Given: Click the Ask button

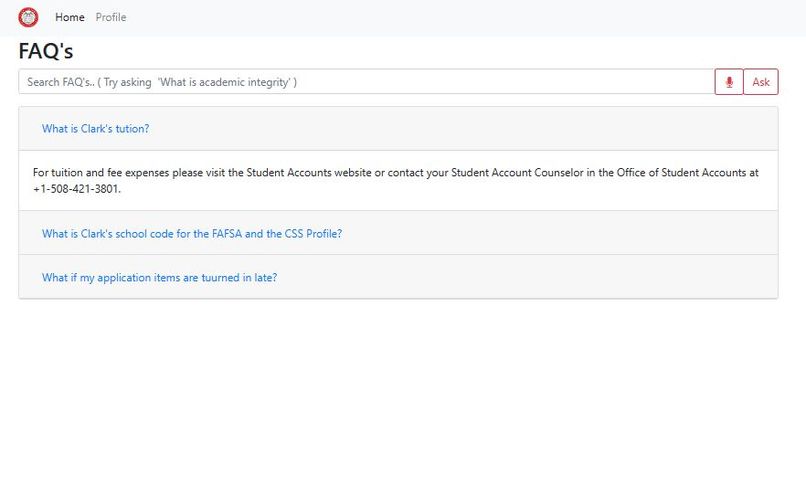Looking at the screenshot, I should click(761, 82).
